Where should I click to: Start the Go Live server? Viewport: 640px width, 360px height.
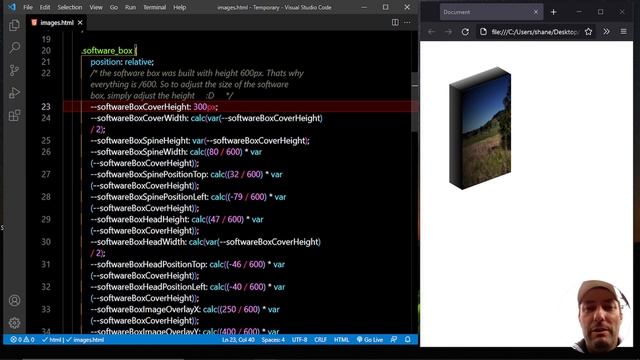click(370, 340)
